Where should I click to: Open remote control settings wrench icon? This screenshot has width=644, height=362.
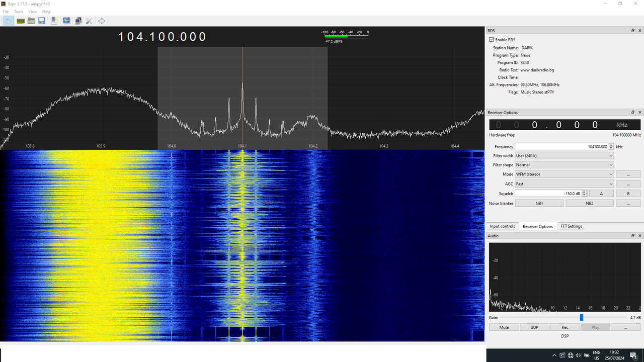pos(89,21)
